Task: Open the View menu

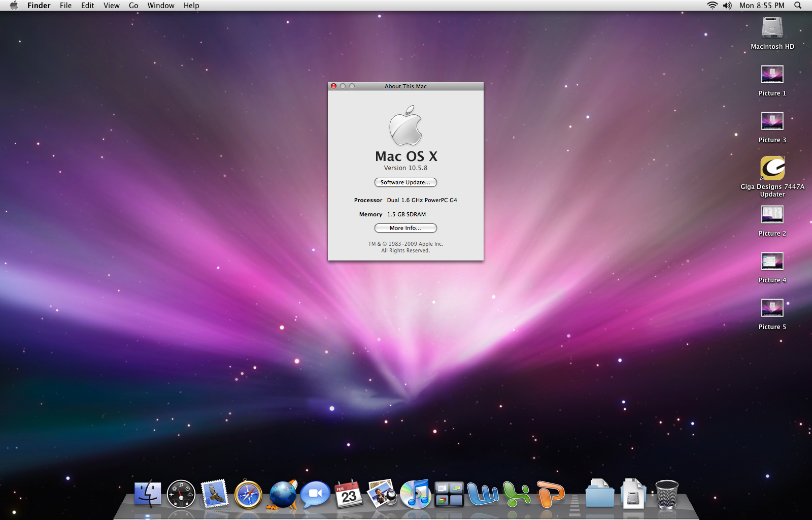Action: [112, 6]
